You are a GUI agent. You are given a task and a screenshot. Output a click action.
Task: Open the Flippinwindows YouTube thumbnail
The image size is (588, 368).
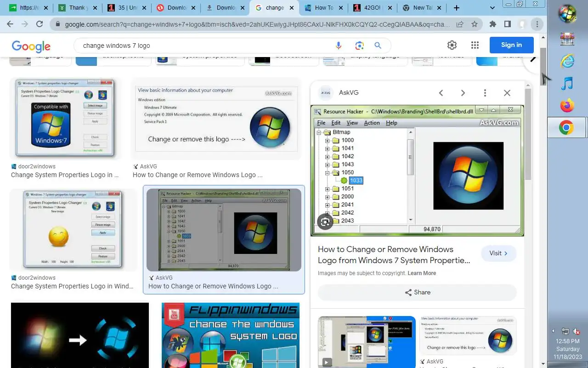pyautogui.click(x=231, y=335)
